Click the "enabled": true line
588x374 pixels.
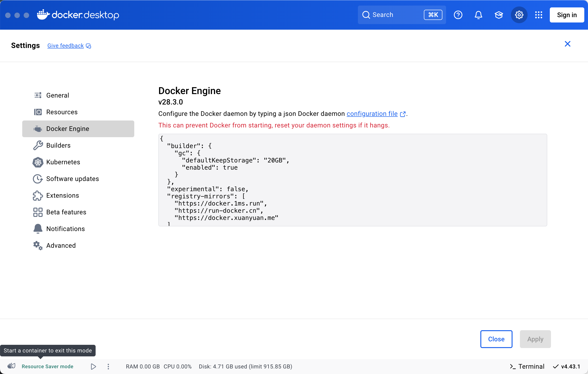pos(210,168)
